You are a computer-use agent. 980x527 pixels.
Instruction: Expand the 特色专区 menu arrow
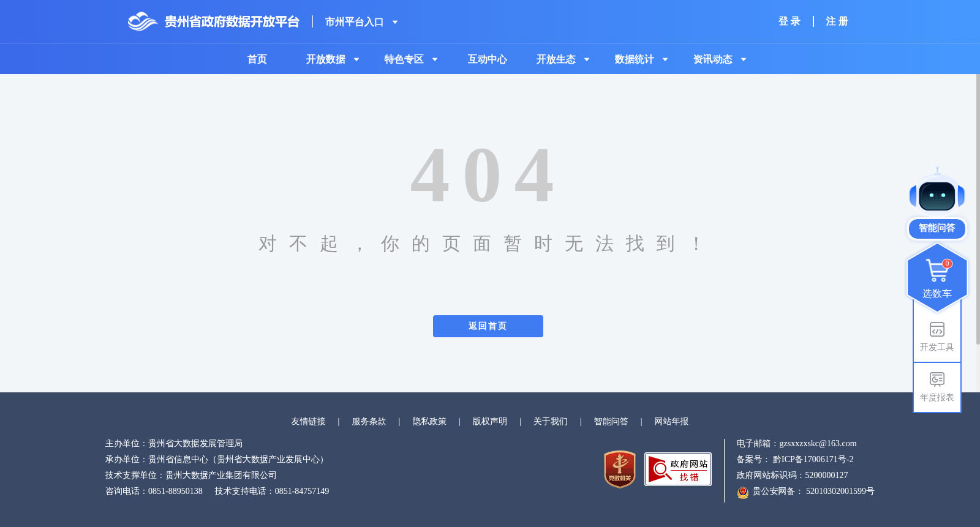coord(435,59)
